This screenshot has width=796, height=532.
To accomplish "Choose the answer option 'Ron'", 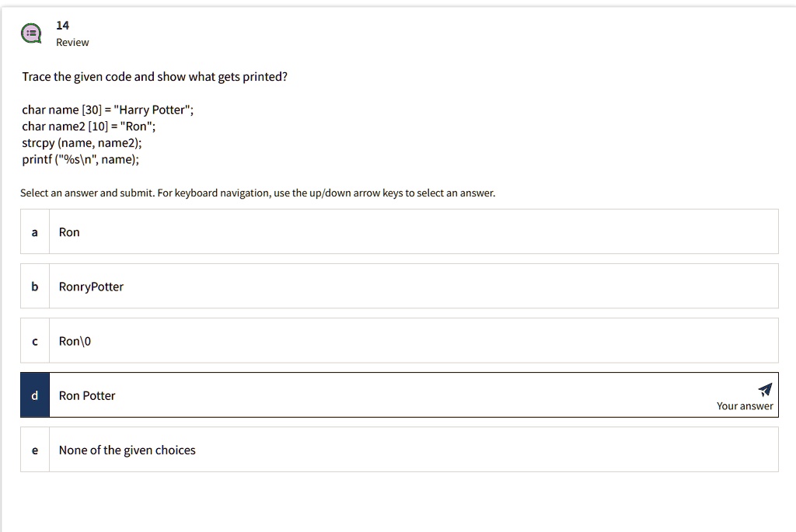I will click(399, 231).
